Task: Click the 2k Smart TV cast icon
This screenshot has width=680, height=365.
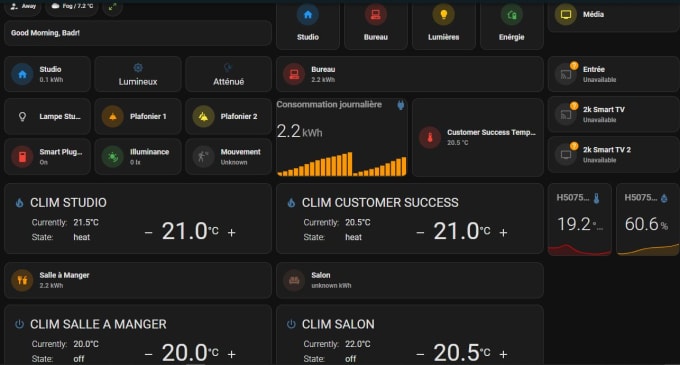Action: point(566,114)
